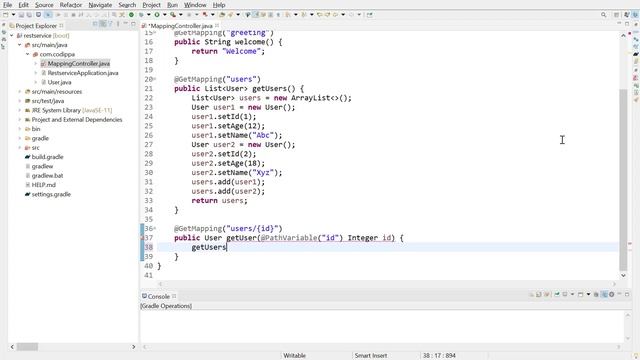Click the editor vertical scrollbar thumb
Viewport: 640px width, 360px height.
pyautogui.click(x=623, y=180)
